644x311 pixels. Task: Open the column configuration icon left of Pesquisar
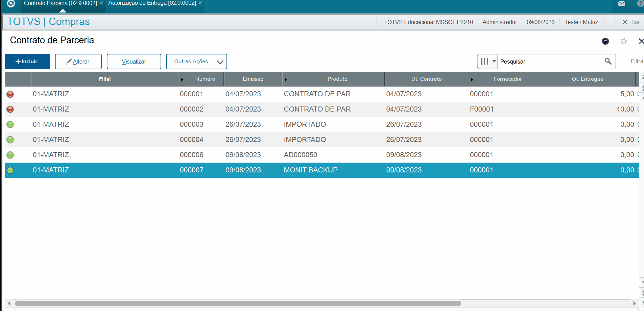point(484,62)
